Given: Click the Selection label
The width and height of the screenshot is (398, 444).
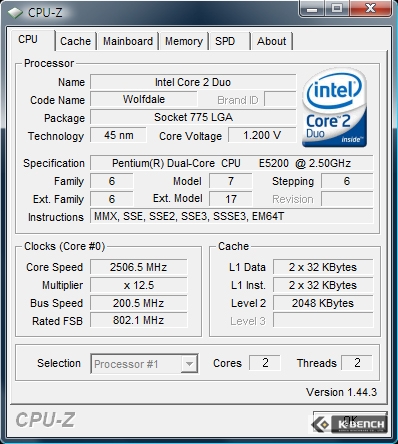Looking at the screenshot, I should [x=59, y=363].
